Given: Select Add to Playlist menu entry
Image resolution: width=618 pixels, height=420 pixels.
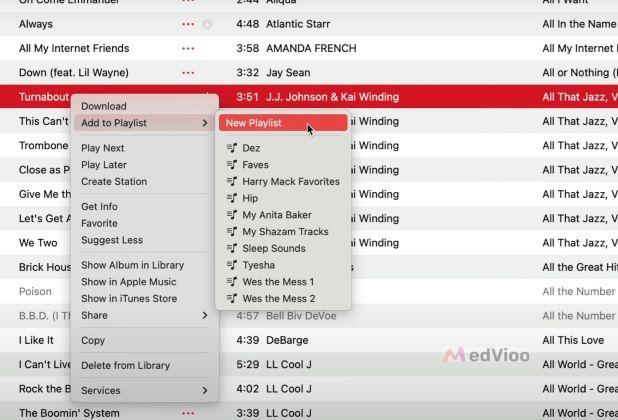Looking at the screenshot, I should tap(144, 123).
